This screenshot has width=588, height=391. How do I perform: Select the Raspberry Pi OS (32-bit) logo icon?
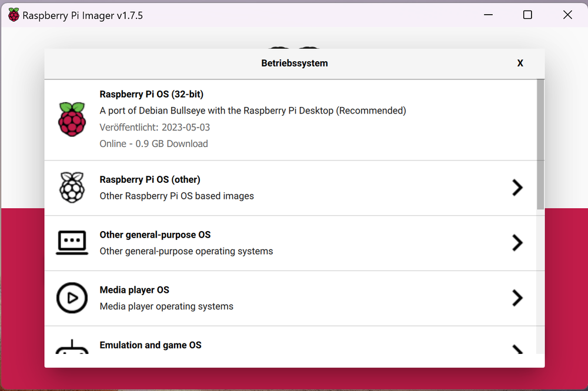72,119
